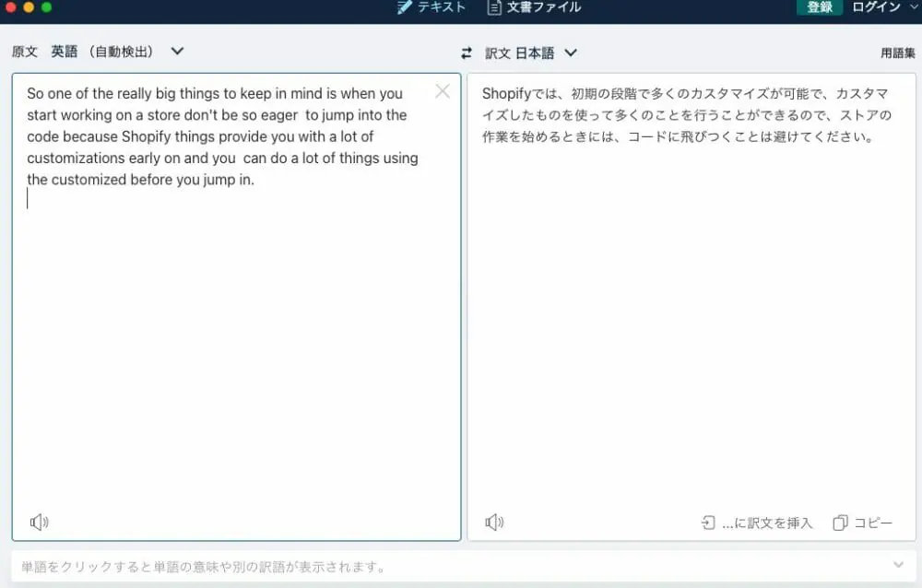922x588 pixels.
Task: Expand the 原文 英語 source language dropdown
Action: tap(177, 52)
